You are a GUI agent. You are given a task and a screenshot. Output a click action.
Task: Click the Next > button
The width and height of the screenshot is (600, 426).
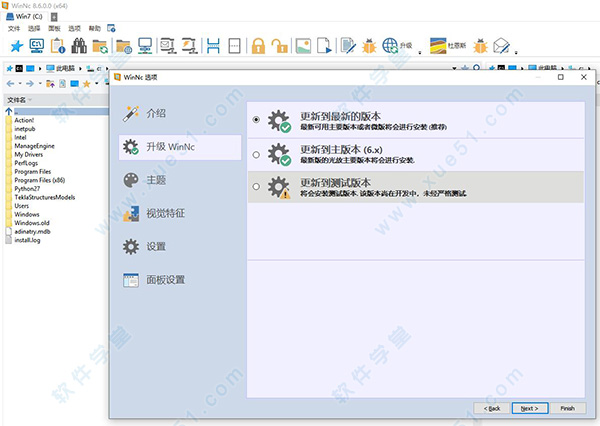pos(530,408)
